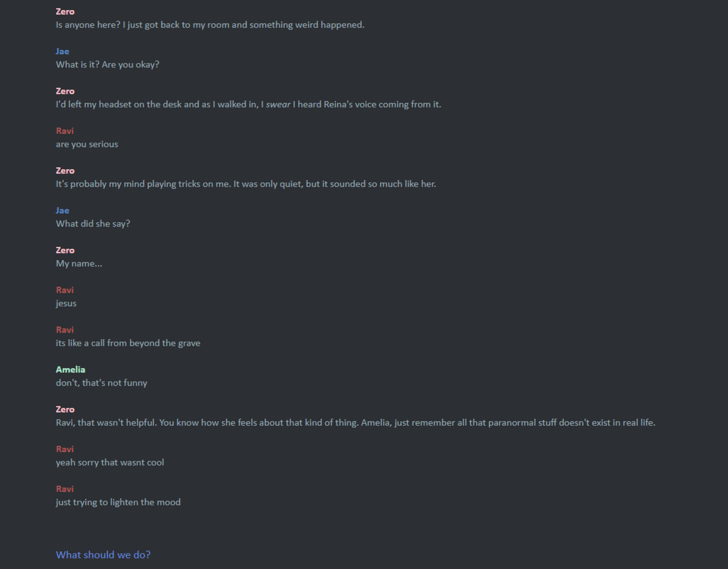
Task: Click Ravi's name above "are you serious"
Action: point(65,131)
